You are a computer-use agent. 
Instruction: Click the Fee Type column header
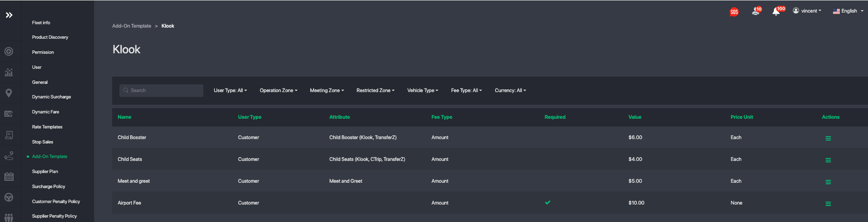click(442, 117)
